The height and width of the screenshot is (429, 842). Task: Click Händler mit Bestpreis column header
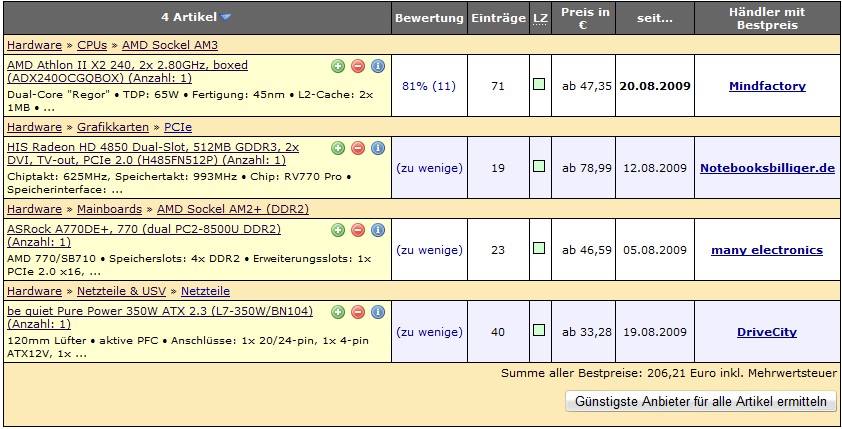tap(767, 18)
